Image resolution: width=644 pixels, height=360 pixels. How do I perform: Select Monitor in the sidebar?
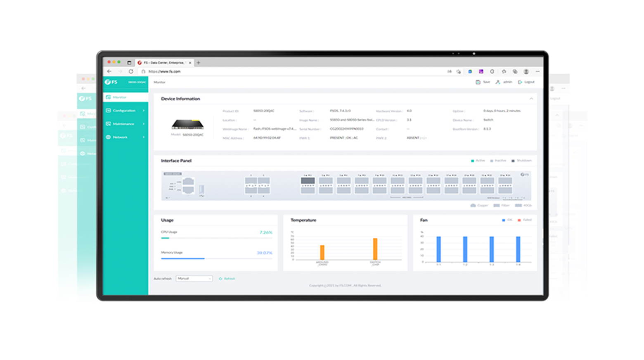[x=125, y=97]
